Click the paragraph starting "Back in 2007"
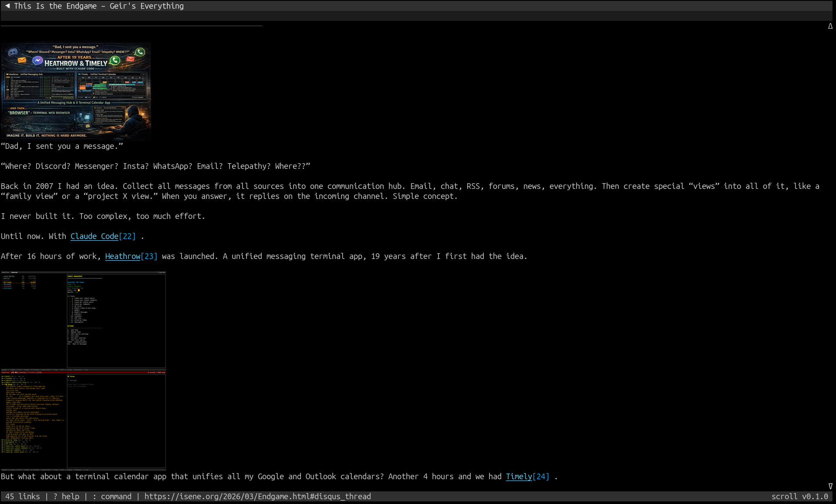 click(x=410, y=192)
